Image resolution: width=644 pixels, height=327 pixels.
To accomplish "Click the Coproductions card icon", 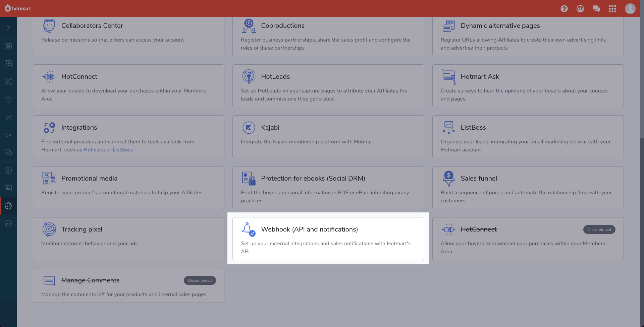I will tap(249, 25).
